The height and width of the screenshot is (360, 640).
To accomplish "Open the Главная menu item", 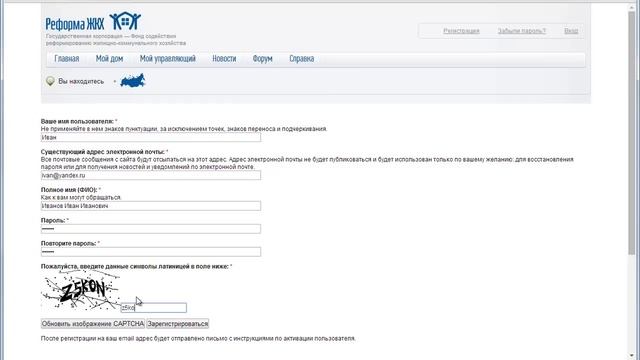I will (67, 59).
